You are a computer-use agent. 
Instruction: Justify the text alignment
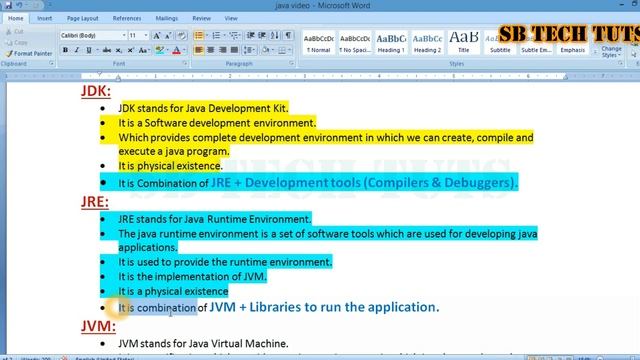(x=234, y=50)
